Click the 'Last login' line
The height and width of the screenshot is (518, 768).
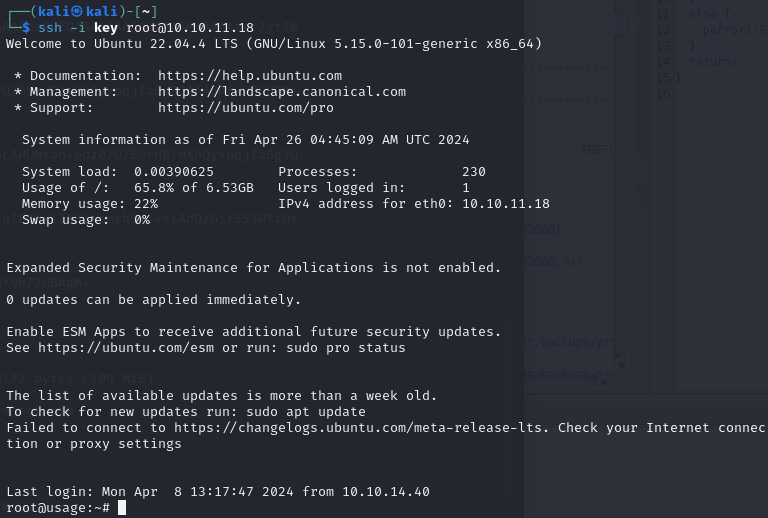218,492
